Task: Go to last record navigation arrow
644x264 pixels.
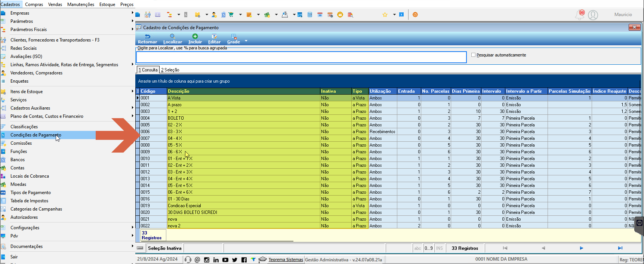Action: [620, 248]
